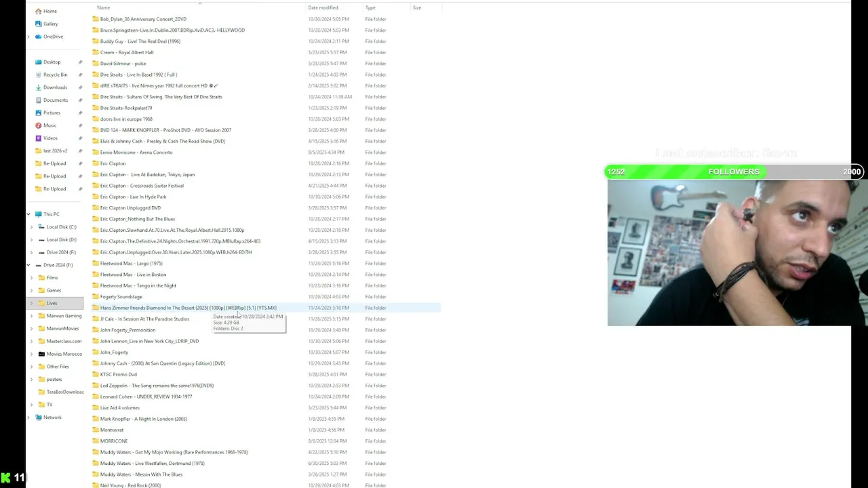
Task: Open the last 2026 v2 pinned folder
Action: click(x=55, y=150)
